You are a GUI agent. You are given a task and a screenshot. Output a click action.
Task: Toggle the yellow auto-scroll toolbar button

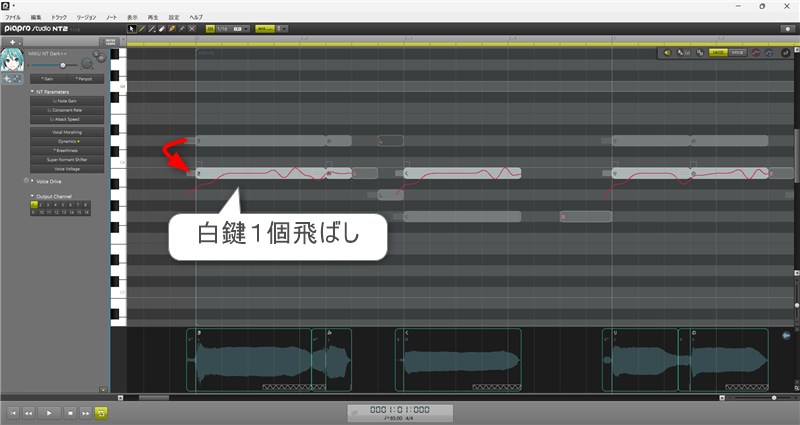coord(265,29)
